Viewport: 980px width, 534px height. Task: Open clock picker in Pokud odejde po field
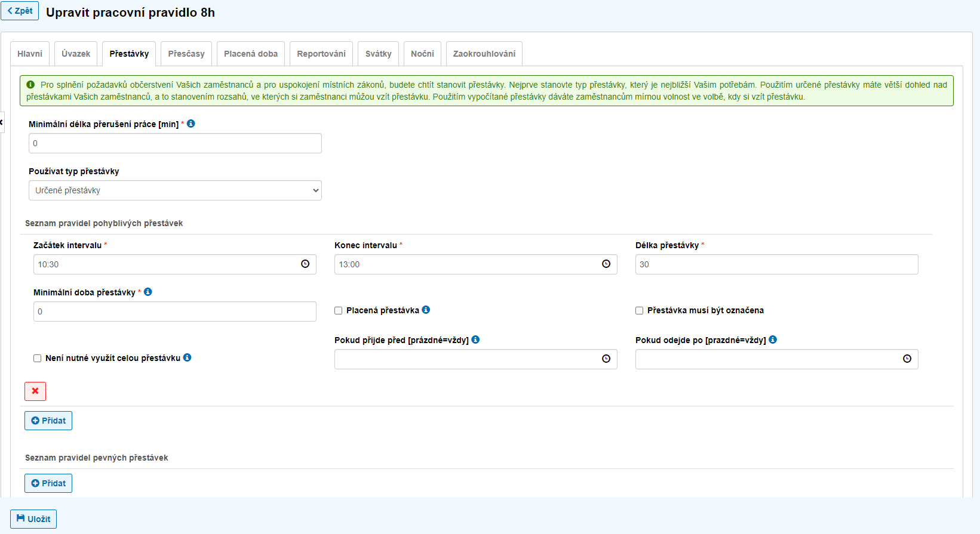[x=907, y=359]
